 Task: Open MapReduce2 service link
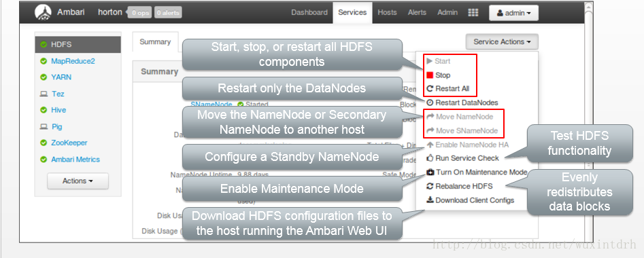(73, 61)
